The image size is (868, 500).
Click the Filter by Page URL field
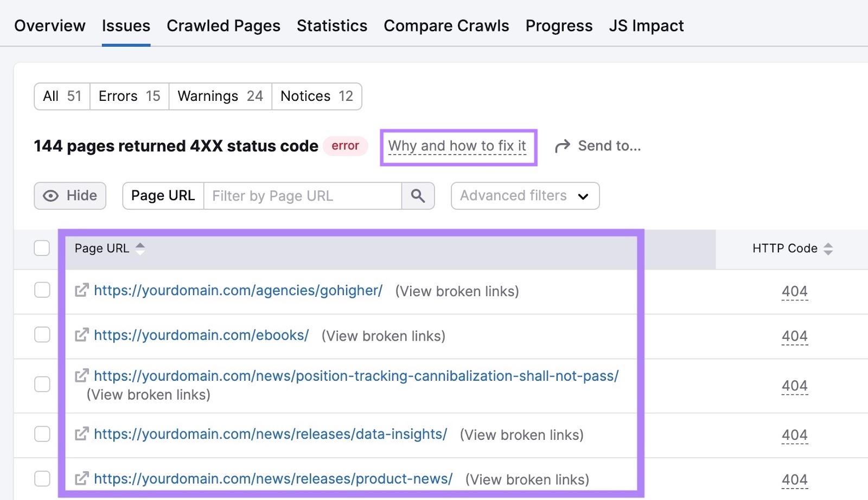302,196
